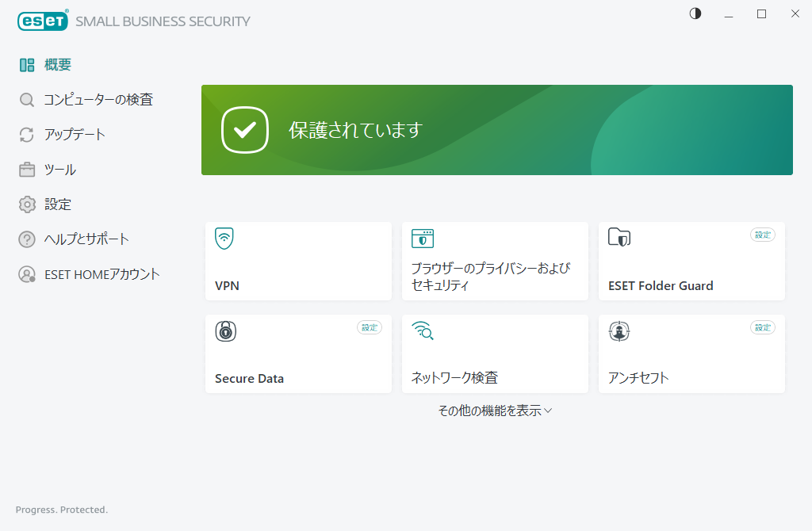Screen dimensions: 812x531
Task: Click the 保護されています checkmark badge
Action: [x=245, y=129]
